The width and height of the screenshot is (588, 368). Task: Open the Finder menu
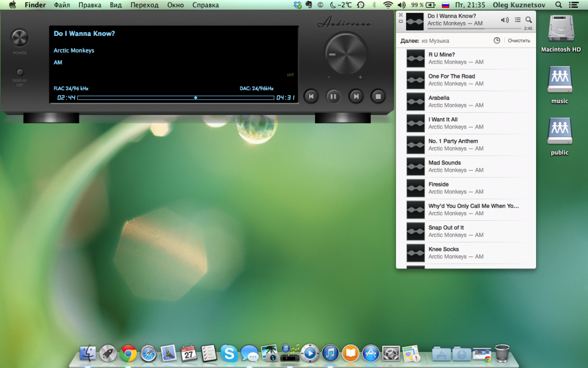click(x=35, y=5)
